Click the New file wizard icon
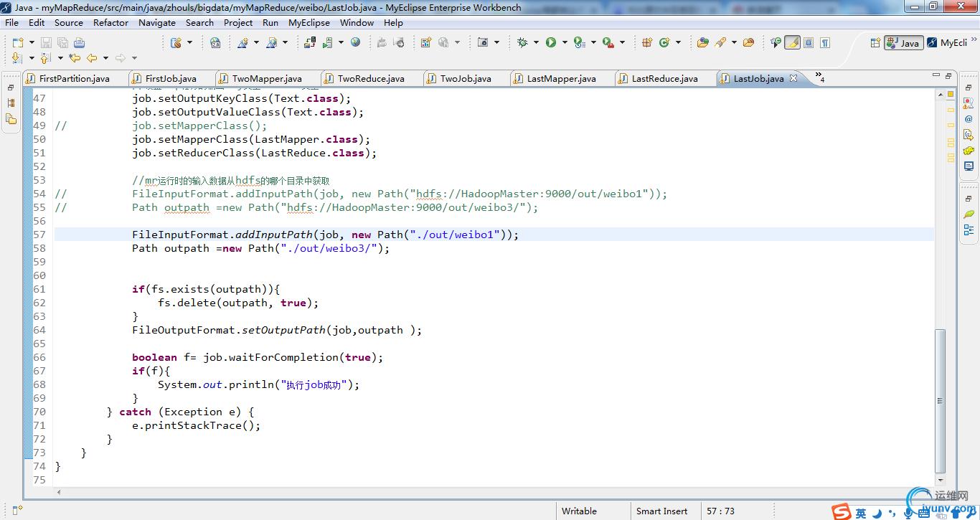Viewport: 980px width, 520px height. click(x=18, y=43)
